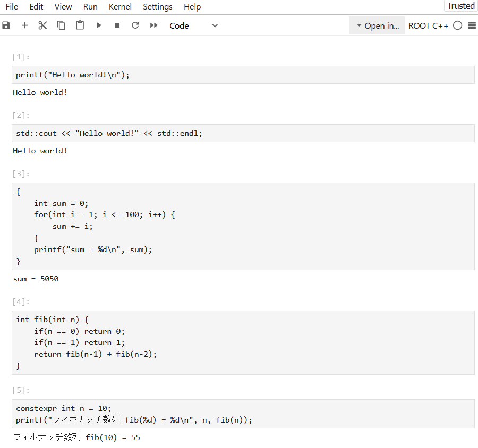Screen dimensions: 478x448
Task: Click the 'return fib(n-1) + fib(n-2);' line
Action: [96, 354]
